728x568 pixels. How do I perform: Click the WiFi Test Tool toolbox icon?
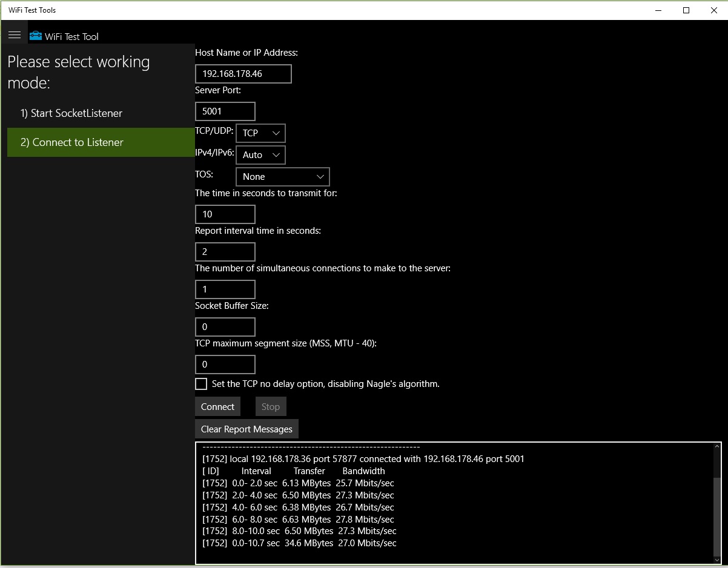pyautogui.click(x=36, y=36)
